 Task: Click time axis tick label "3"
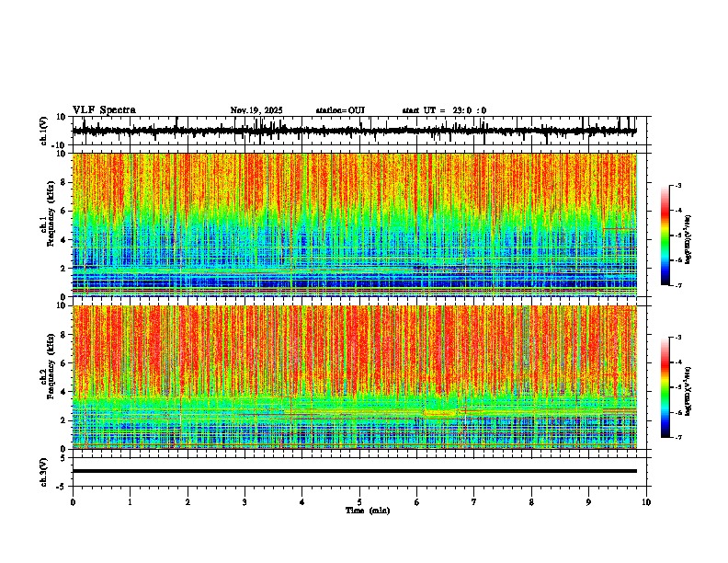coord(245,502)
